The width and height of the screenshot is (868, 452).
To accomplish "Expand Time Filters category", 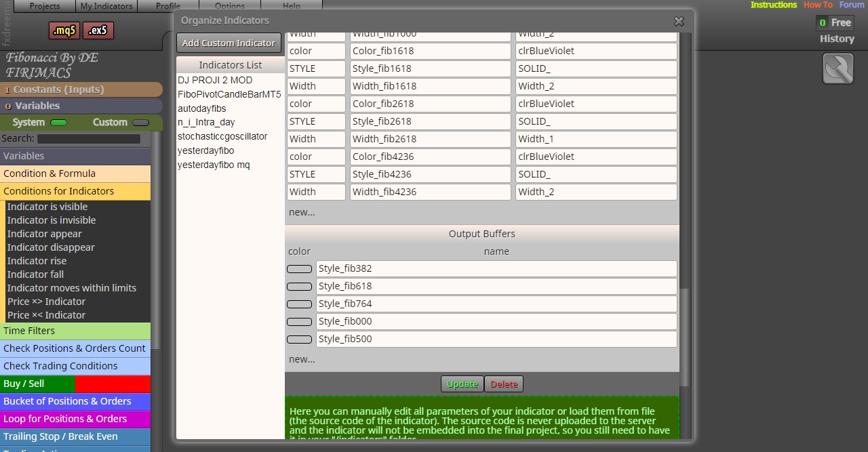I will [x=75, y=331].
